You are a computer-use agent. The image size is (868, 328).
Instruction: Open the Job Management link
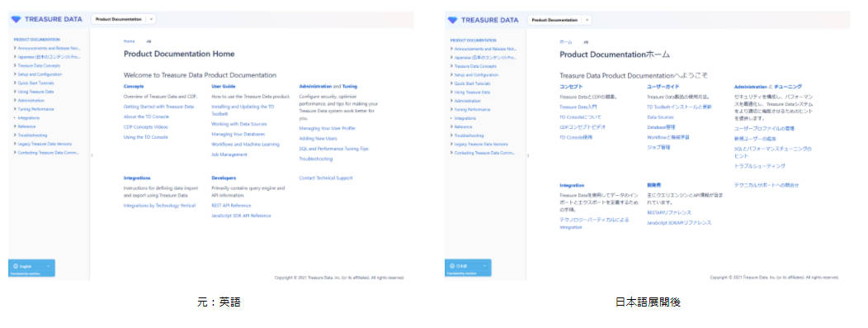[x=229, y=154]
